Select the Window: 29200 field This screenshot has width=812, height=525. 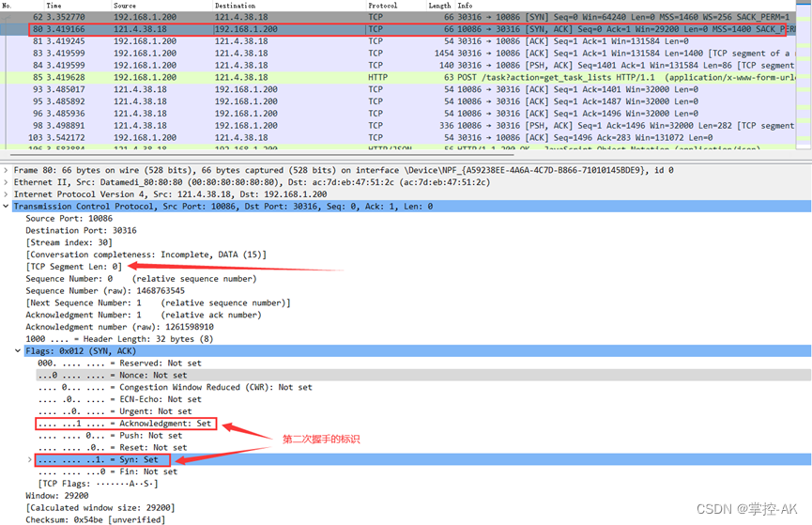coord(57,496)
